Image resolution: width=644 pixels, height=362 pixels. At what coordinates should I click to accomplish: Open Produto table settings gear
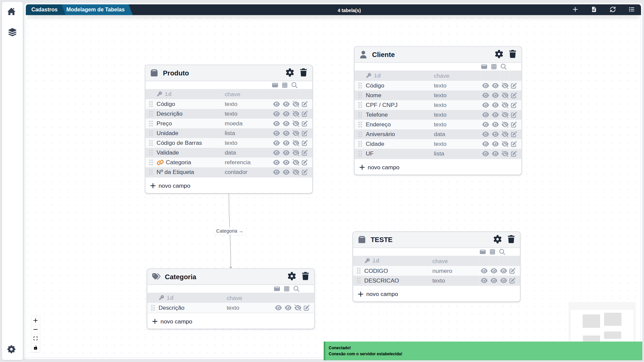pos(290,72)
